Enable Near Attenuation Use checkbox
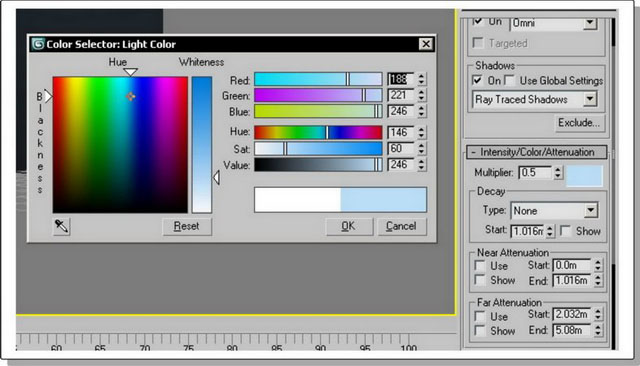Image resolution: width=640 pixels, height=366 pixels. click(480, 266)
